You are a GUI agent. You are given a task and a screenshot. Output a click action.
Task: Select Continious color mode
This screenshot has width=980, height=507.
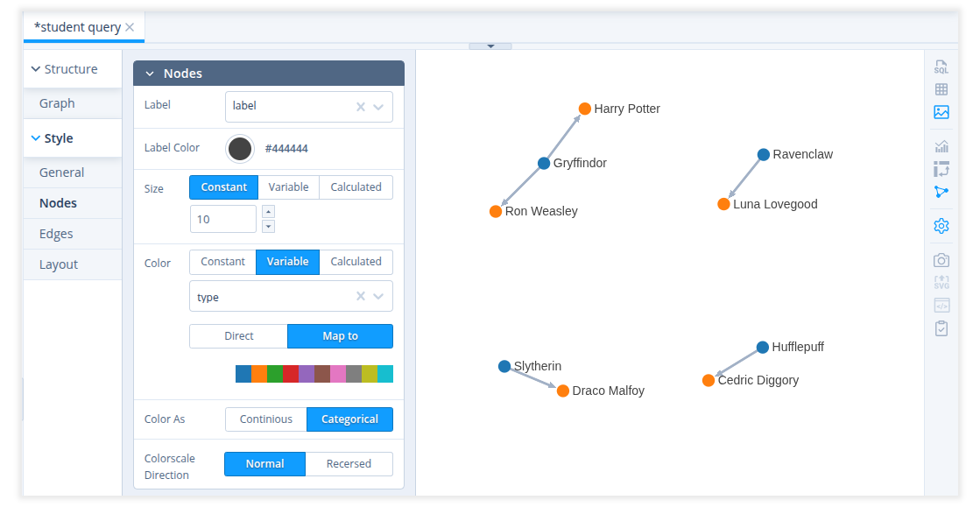pyautogui.click(x=265, y=419)
